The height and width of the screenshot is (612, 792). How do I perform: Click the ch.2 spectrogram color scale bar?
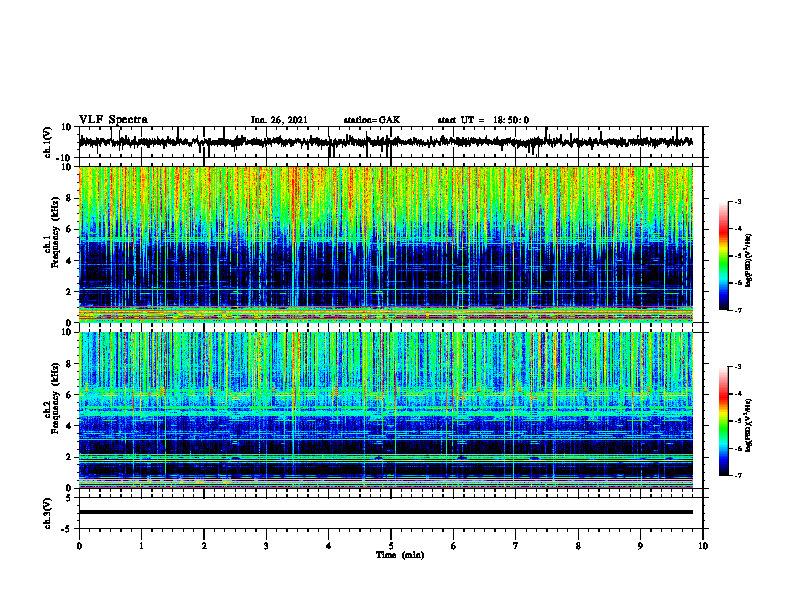point(723,421)
